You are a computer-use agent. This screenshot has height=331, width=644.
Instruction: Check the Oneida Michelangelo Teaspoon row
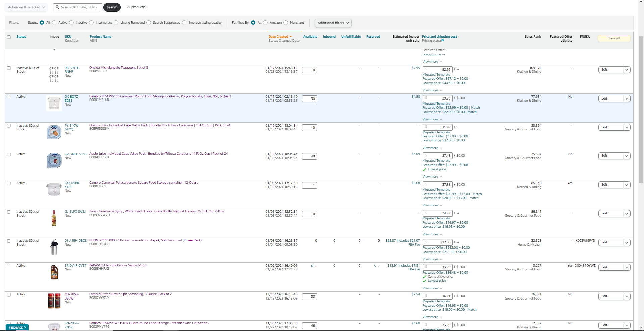click(9, 68)
